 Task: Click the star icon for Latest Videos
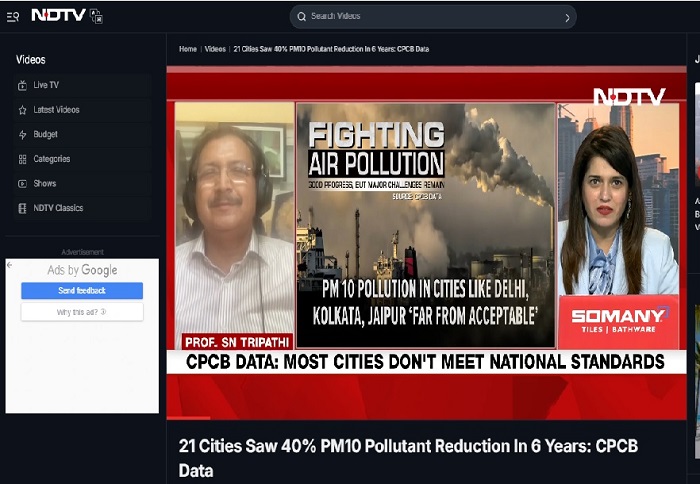point(22,110)
